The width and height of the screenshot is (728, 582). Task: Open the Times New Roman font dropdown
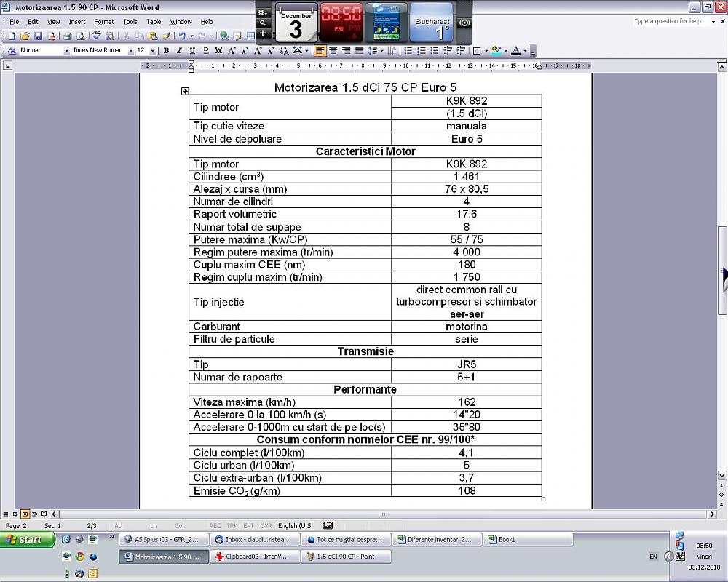pos(131,51)
